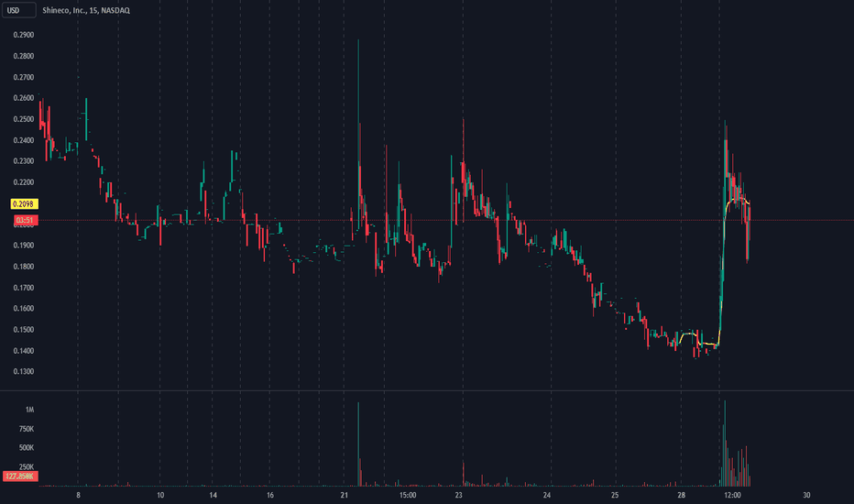
Task: Click the 0.1700 price axis label
Action: (x=24, y=288)
